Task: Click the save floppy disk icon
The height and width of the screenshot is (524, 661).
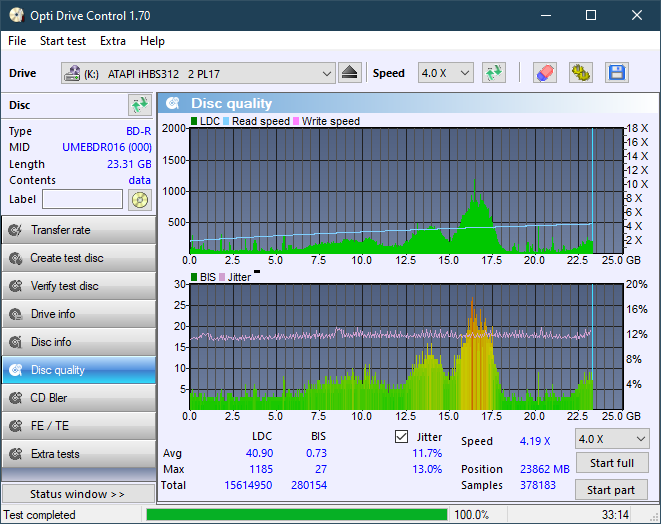Action: [x=616, y=73]
